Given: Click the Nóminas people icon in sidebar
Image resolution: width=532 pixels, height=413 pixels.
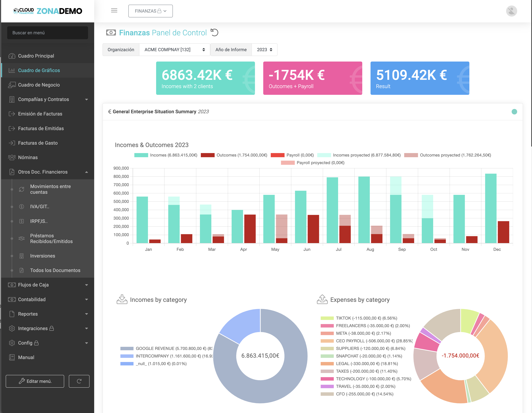Looking at the screenshot, I should [12, 158].
